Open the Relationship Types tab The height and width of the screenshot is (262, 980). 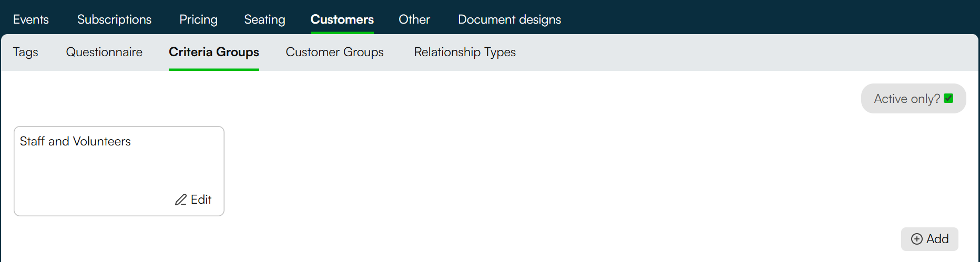[465, 52]
